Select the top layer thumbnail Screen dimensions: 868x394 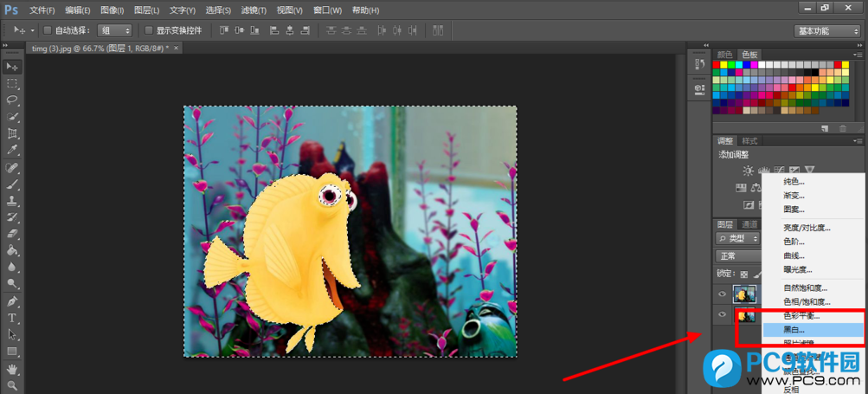click(744, 294)
